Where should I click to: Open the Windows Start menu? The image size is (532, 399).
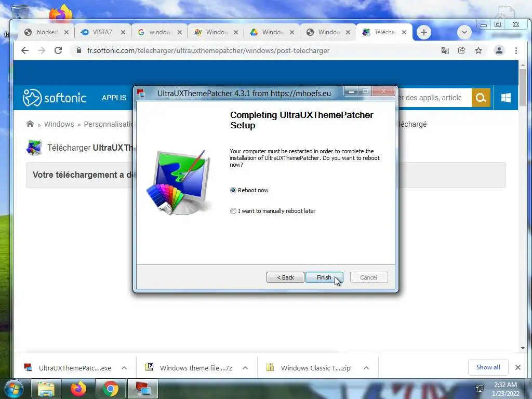pos(14,389)
